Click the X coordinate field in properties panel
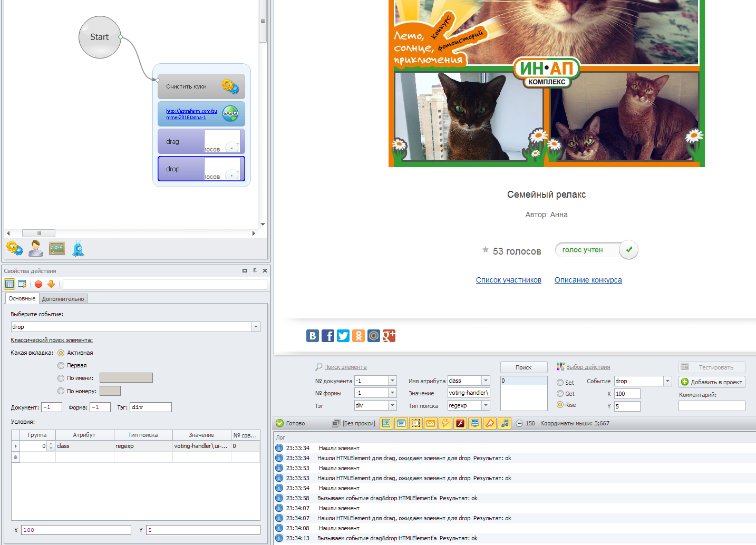Viewport: 756px width, 545px height. click(76, 530)
